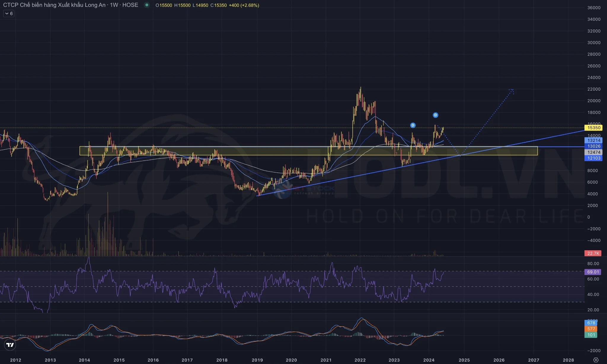Click the 2024 dividend D marker

pos(435,115)
